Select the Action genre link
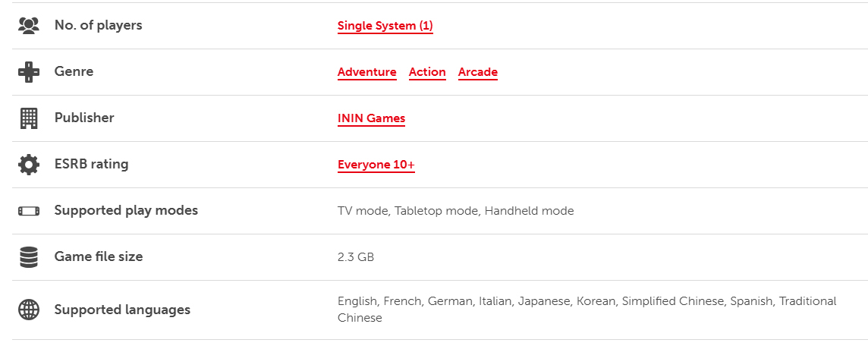This screenshot has height=346, width=868. tap(427, 73)
